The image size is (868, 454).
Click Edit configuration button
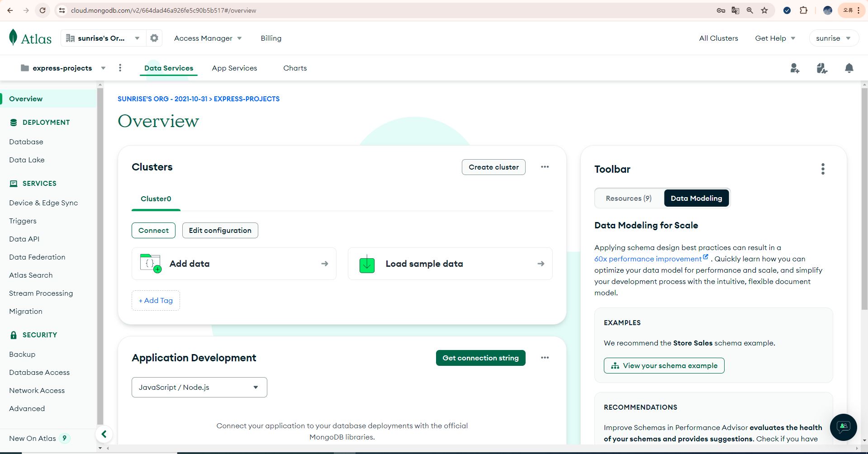point(220,231)
